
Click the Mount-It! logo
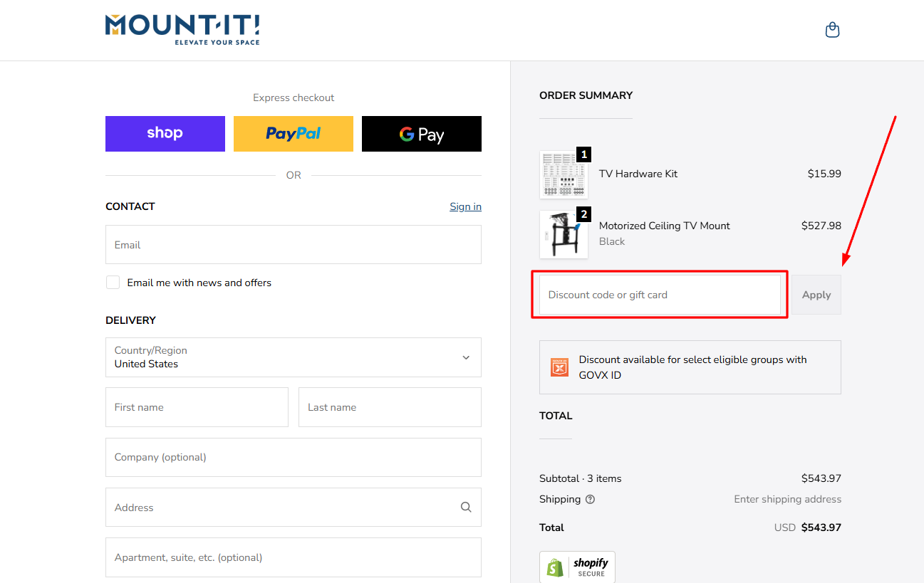point(182,30)
